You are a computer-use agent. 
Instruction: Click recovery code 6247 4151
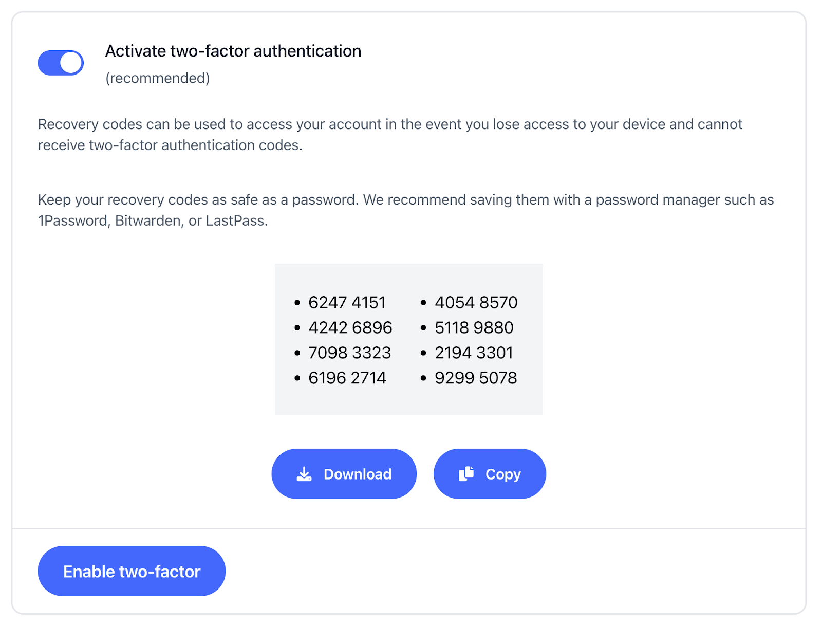[x=347, y=302]
